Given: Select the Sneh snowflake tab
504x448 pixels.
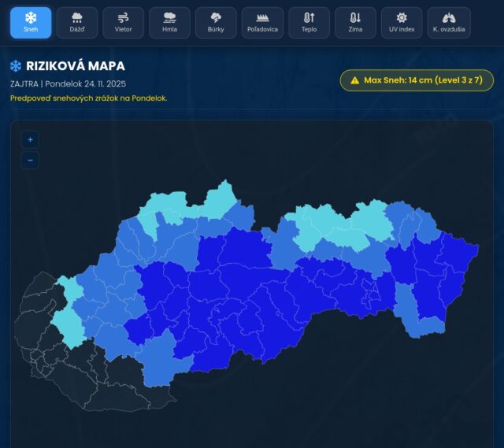Looking at the screenshot, I should (31, 23).
